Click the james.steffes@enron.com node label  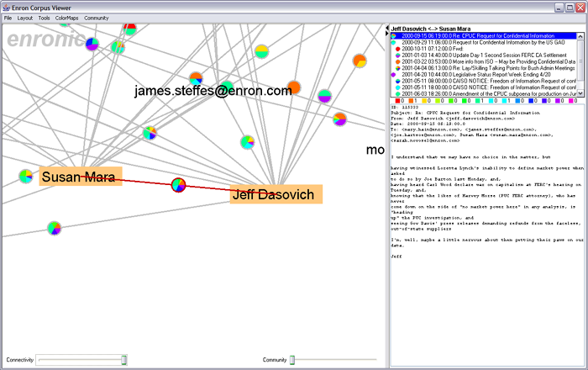point(213,91)
